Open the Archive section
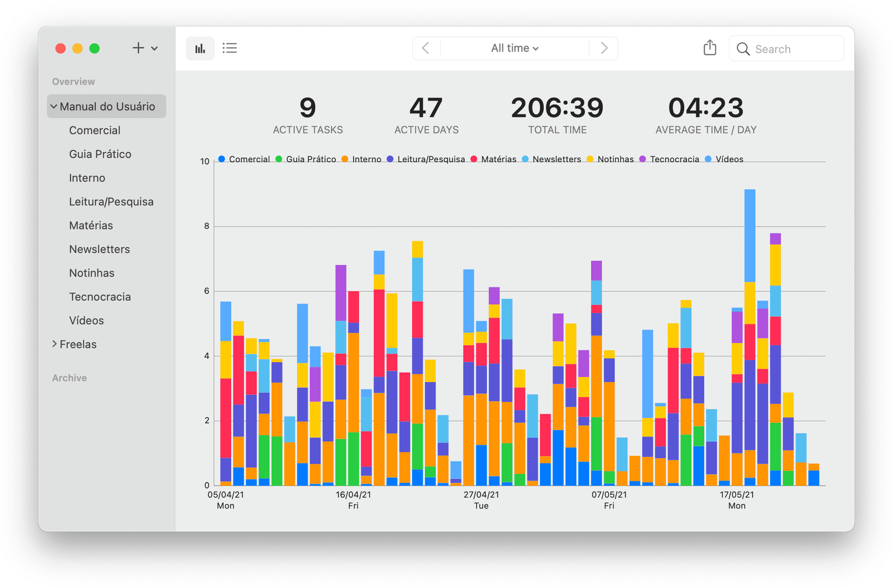The width and height of the screenshot is (893, 588). click(x=69, y=378)
